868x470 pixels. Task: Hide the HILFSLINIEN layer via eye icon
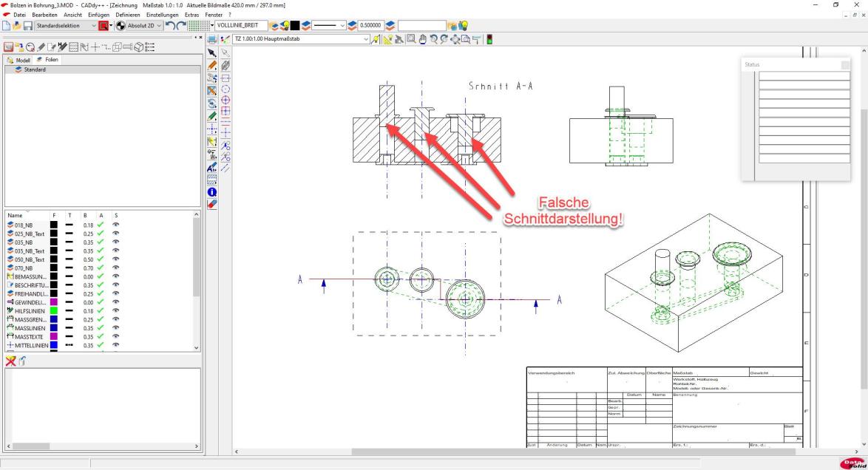(116, 311)
